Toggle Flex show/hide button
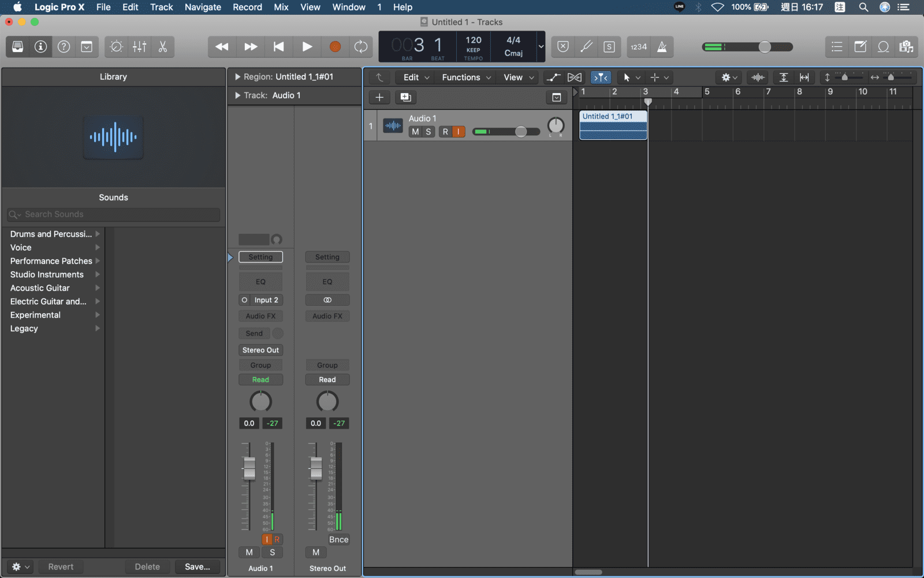The width and height of the screenshot is (924, 578). tap(575, 77)
